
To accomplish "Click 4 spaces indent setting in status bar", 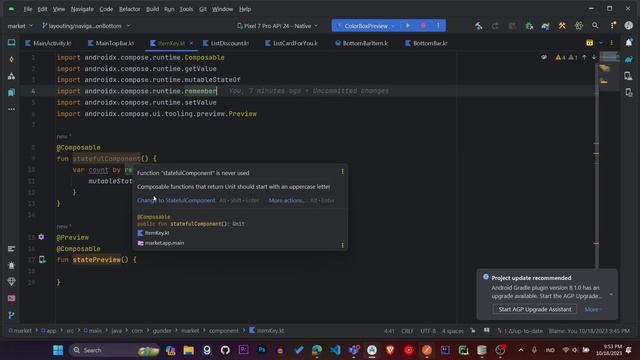I will 453,331.
